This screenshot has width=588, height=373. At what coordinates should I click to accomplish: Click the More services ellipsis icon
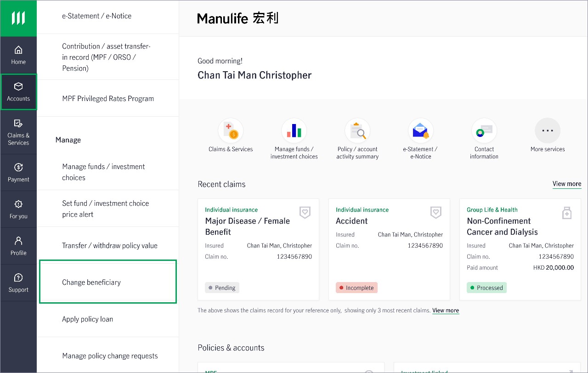pyautogui.click(x=548, y=131)
